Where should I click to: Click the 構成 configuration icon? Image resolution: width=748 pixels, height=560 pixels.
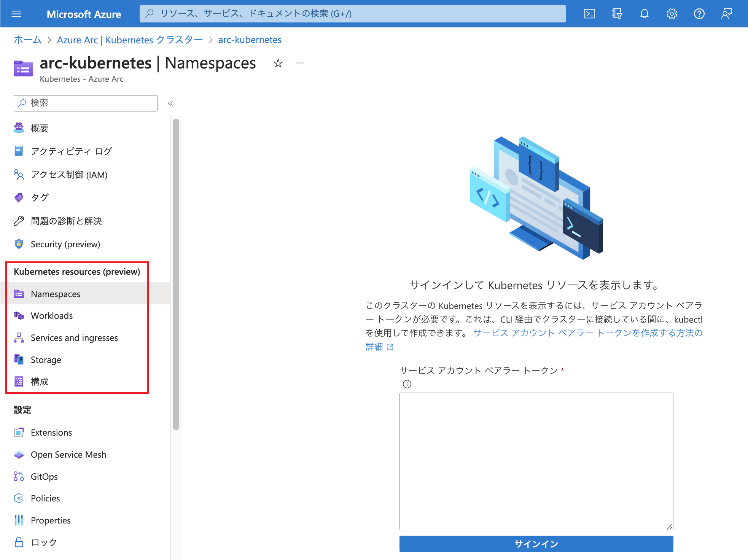[19, 381]
